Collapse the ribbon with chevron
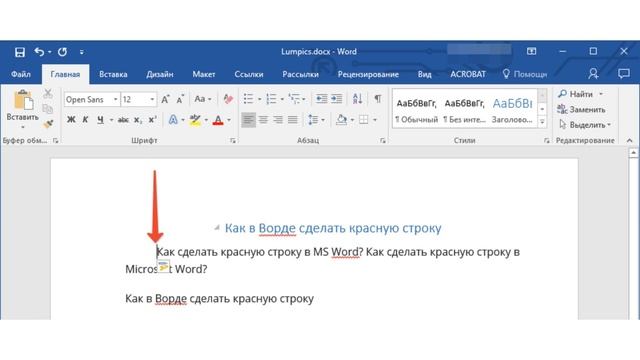The image size is (640, 360). [x=629, y=140]
